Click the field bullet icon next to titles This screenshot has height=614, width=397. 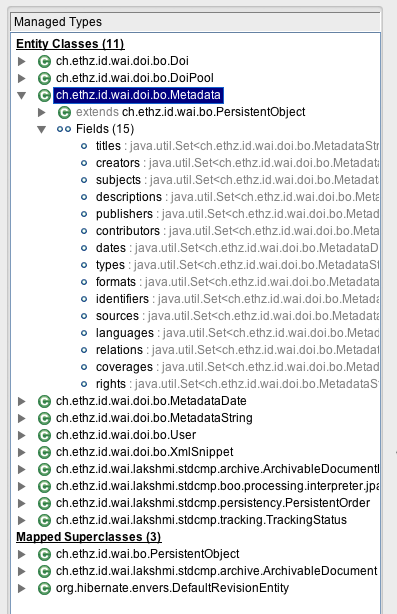tap(84, 146)
